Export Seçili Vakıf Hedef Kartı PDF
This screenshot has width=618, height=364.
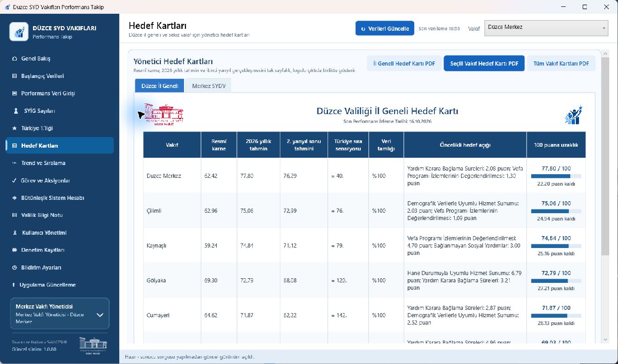point(484,64)
